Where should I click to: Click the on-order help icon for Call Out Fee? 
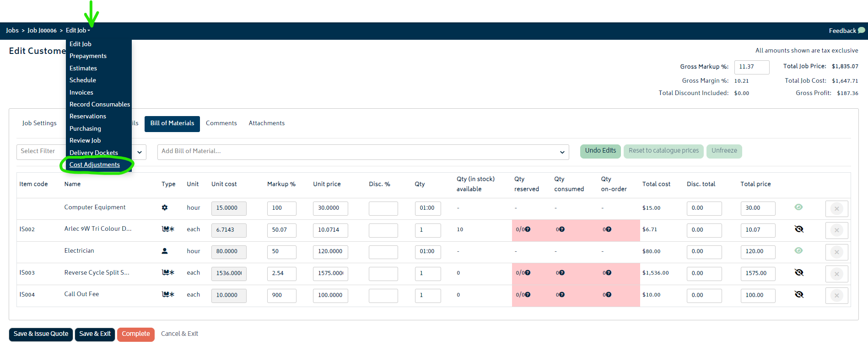pyautogui.click(x=609, y=295)
